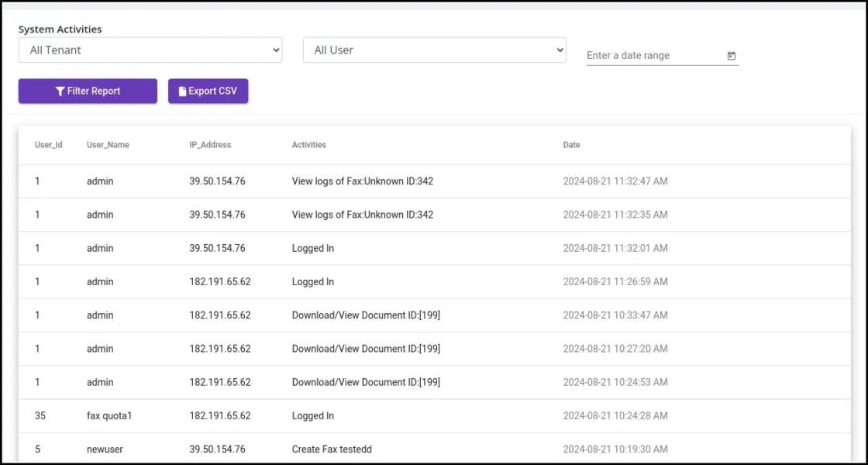Click the Create Fax testedd activity
Image resolution: width=868 pixels, height=465 pixels.
(332, 449)
